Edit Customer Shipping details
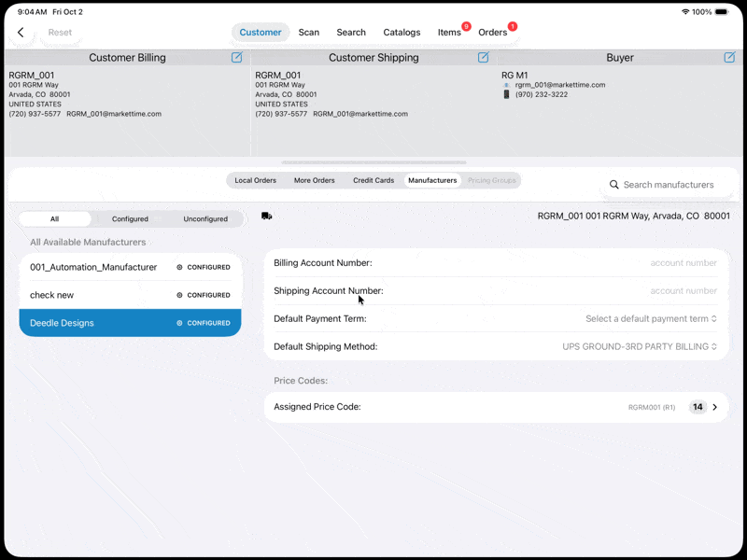 pyautogui.click(x=483, y=57)
